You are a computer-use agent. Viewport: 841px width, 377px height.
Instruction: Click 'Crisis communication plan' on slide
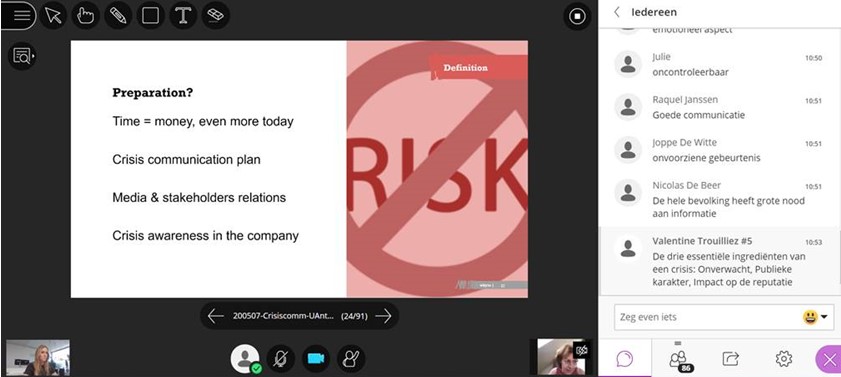pyautogui.click(x=186, y=160)
